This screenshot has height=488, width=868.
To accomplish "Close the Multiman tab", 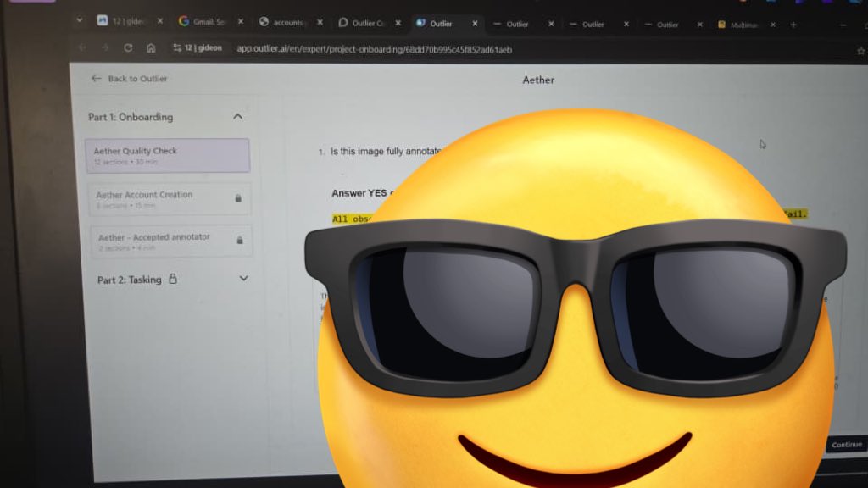I will (773, 25).
